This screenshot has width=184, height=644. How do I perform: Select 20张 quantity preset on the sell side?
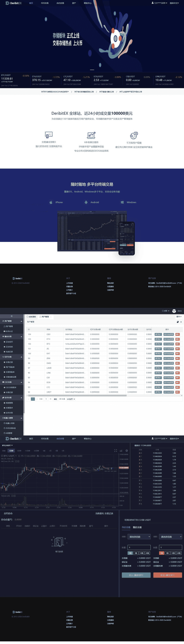pyautogui.click(x=179, y=553)
